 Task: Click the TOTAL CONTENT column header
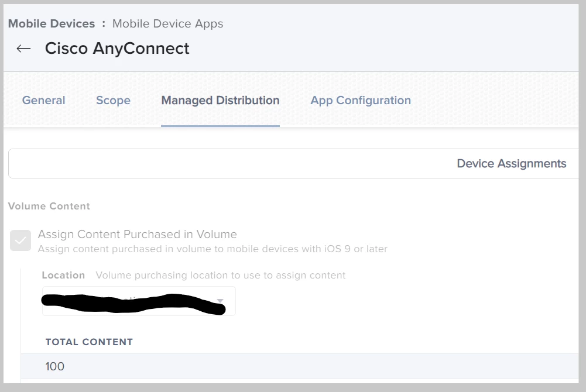[x=89, y=342]
